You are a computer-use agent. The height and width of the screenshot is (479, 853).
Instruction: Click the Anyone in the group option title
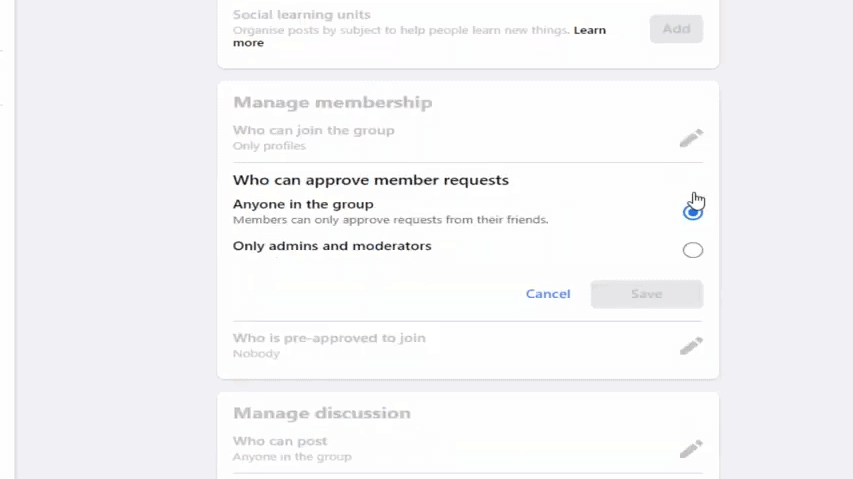303,204
